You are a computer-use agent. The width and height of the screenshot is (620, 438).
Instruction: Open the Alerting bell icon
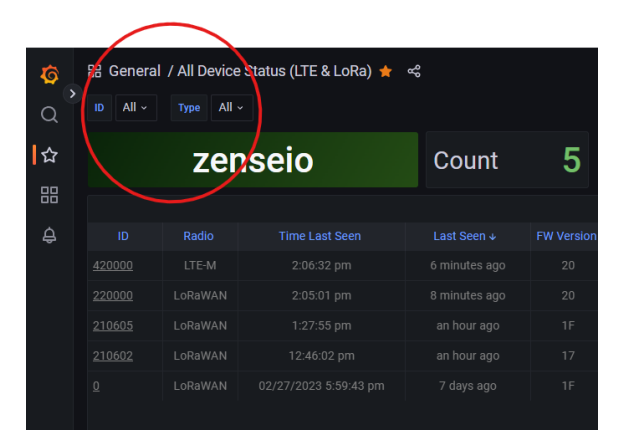[49, 235]
